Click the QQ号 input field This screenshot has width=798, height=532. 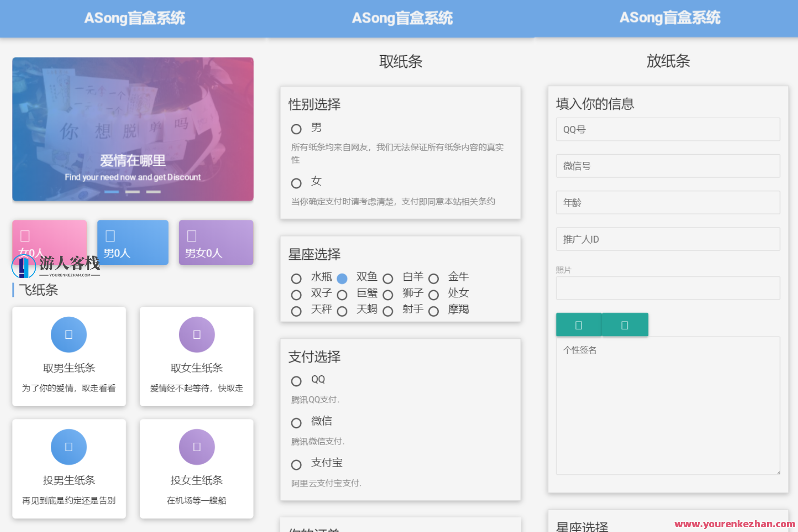(x=667, y=129)
